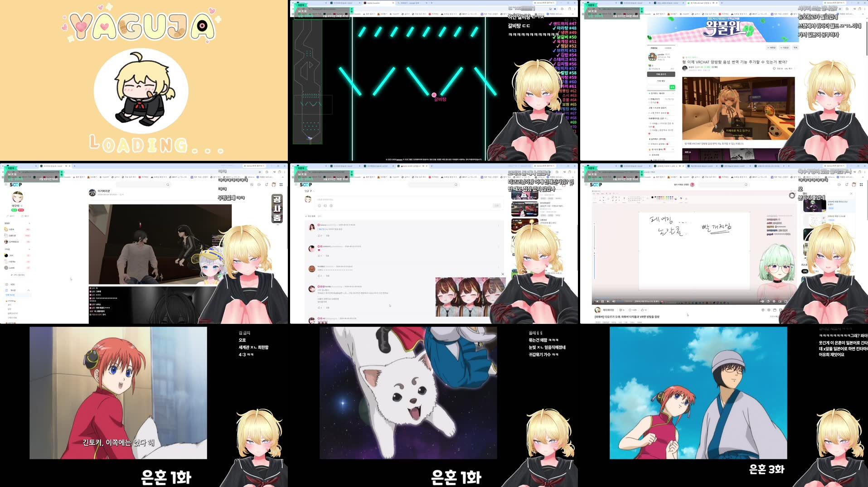Click the Sadaharu white dog video frame
Screen dimensions: 868x487
[x=408, y=393]
